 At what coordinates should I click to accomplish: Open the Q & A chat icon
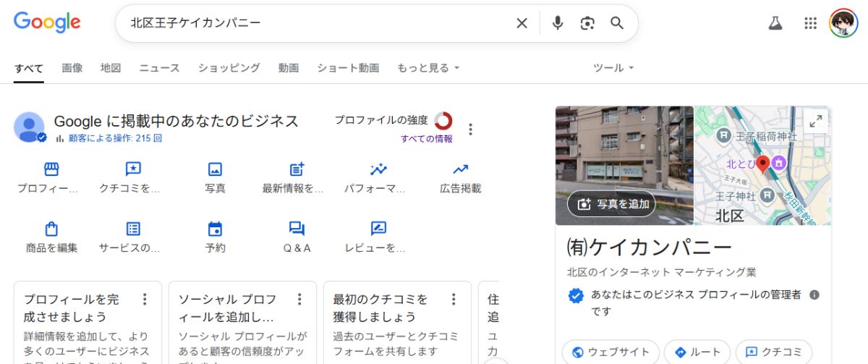click(x=297, y=229)
